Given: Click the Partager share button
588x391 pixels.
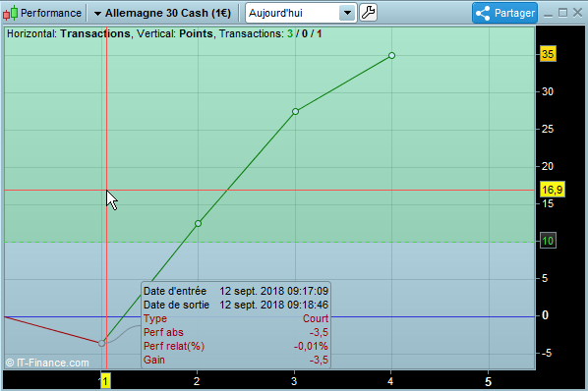Looking at the screenshot, I should pos(504,13).
